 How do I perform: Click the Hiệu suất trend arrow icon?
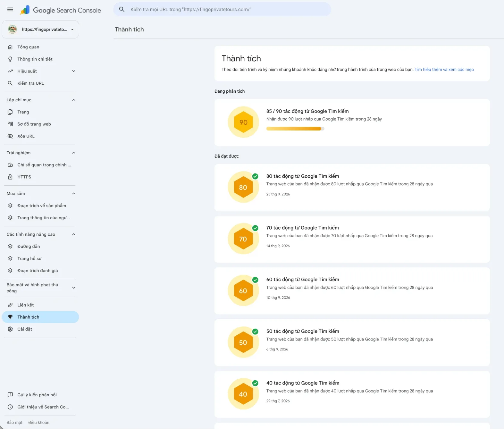[x=10, y=71]
